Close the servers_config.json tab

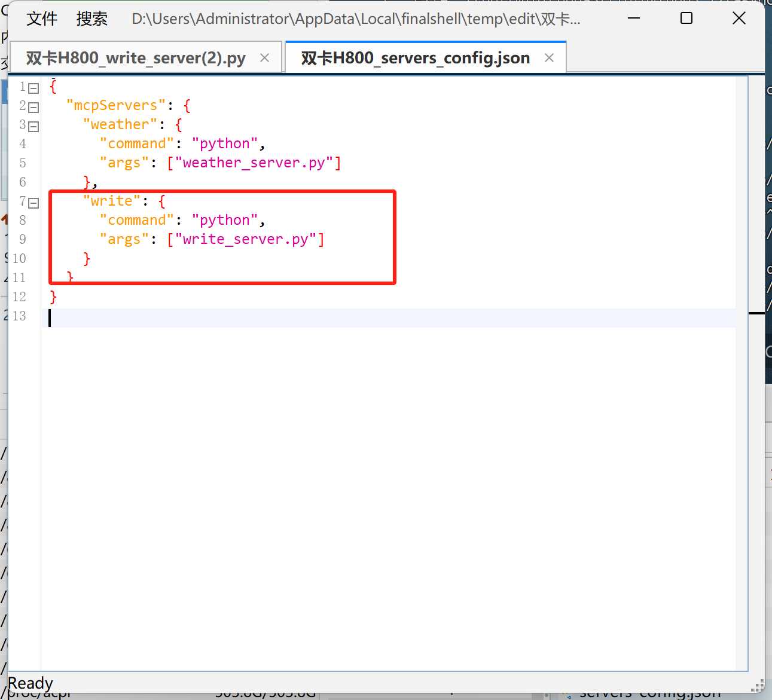click(x=549, y=58)
